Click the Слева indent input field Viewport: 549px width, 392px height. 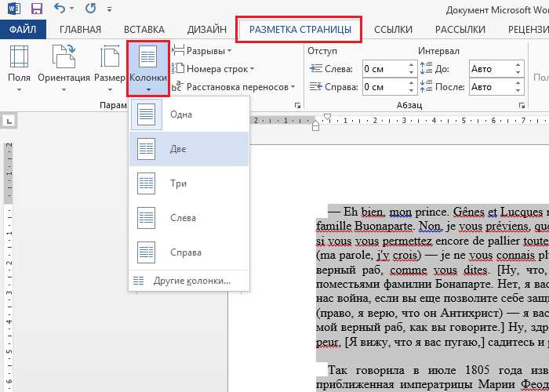384,69
